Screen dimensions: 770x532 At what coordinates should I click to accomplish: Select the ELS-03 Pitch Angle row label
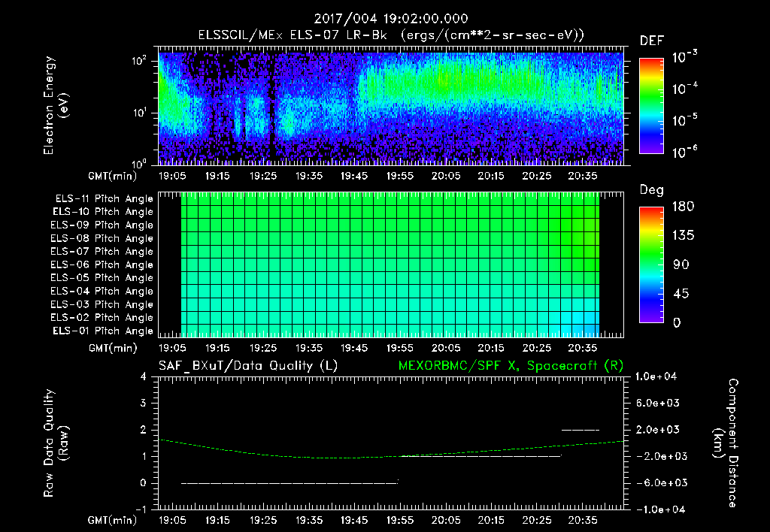102,305
